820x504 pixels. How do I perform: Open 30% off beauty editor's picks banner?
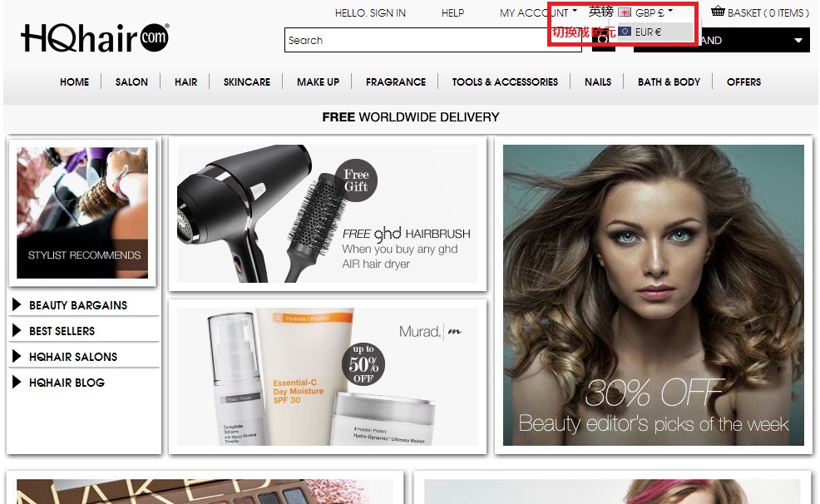(653, 295)
